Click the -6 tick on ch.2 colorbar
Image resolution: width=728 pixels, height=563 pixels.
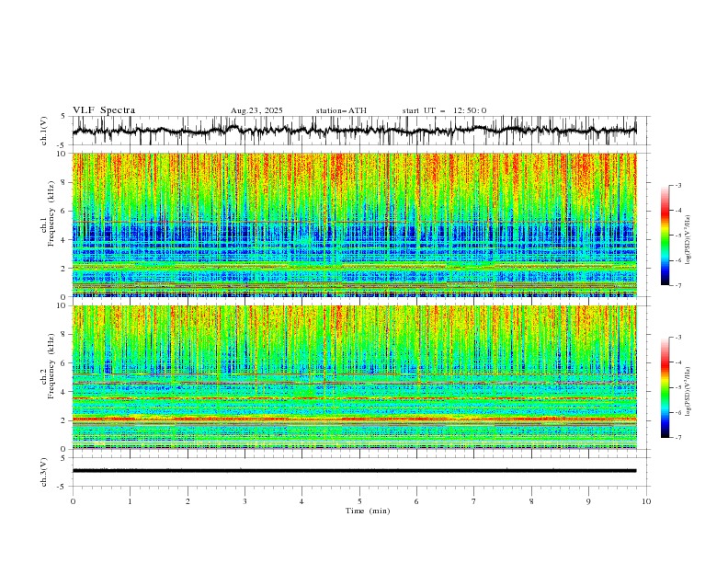coord(678,412)
